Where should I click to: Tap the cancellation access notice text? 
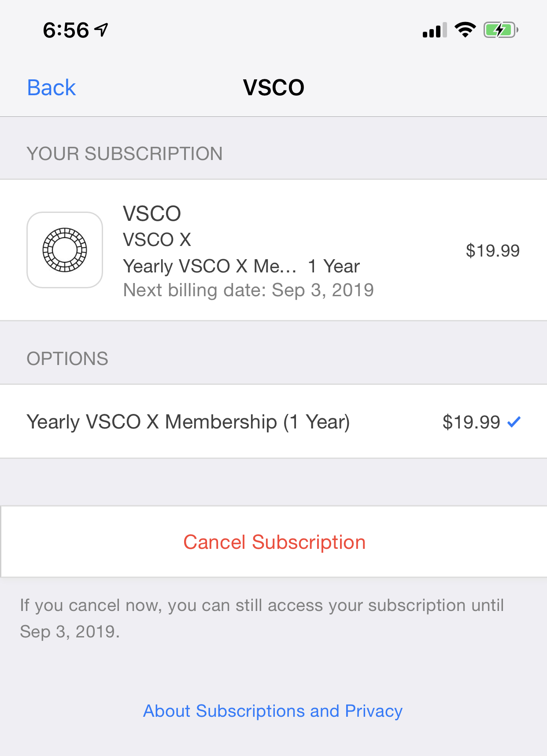(262, 618)
